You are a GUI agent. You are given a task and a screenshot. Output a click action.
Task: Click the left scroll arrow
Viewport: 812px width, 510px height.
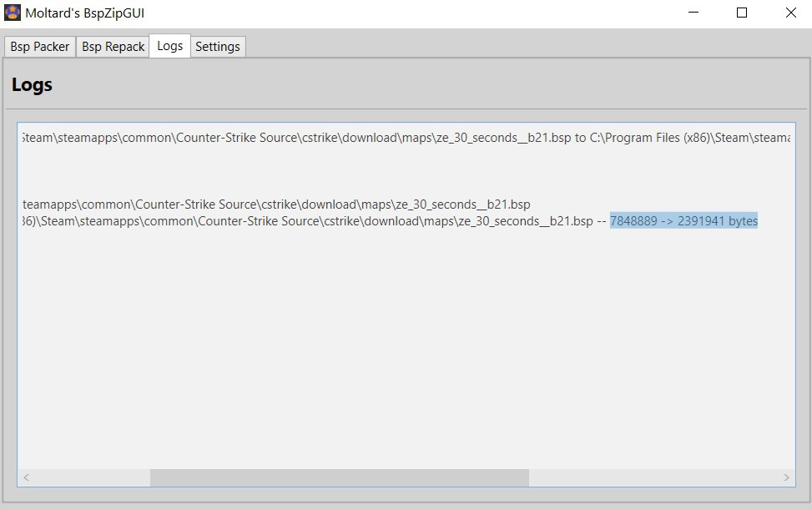[24, 478]
